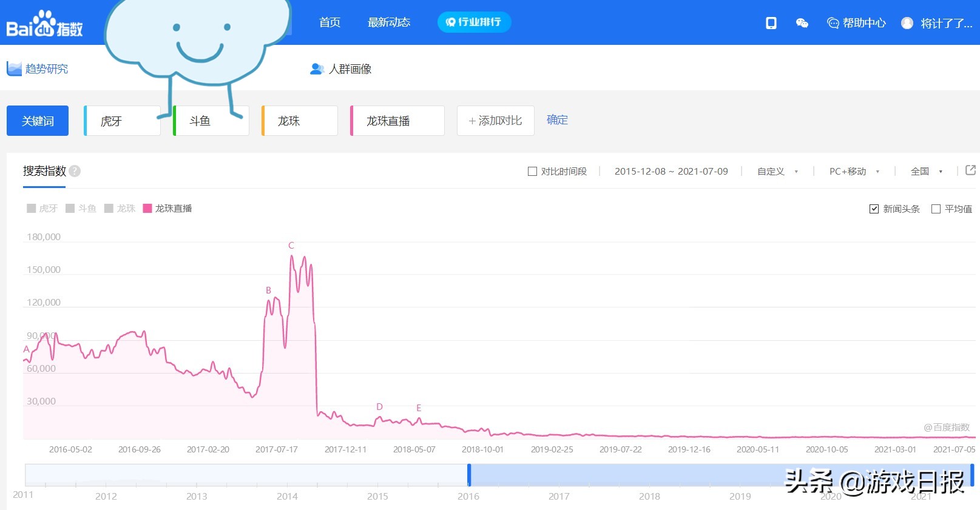This screenshot has width=980, height=510.
Task: Open 行业排行 pill button
Action: [474, 22]
